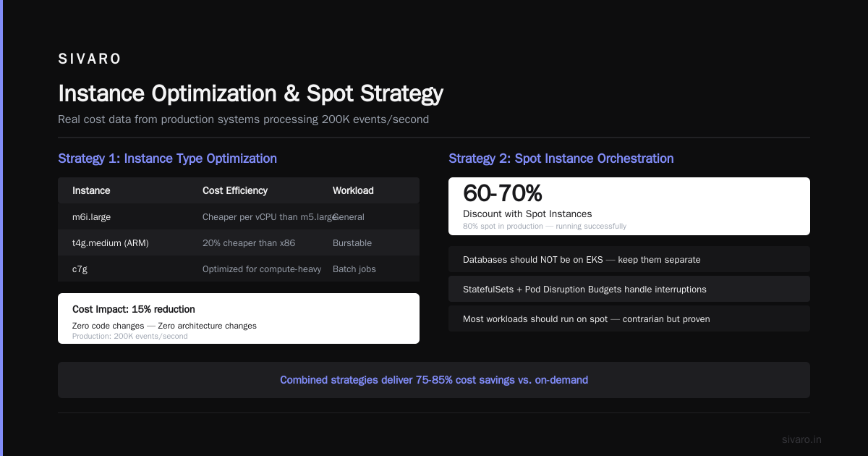Click the 'Burstable' workload cell
868x456 pixels.
(352, 242)
